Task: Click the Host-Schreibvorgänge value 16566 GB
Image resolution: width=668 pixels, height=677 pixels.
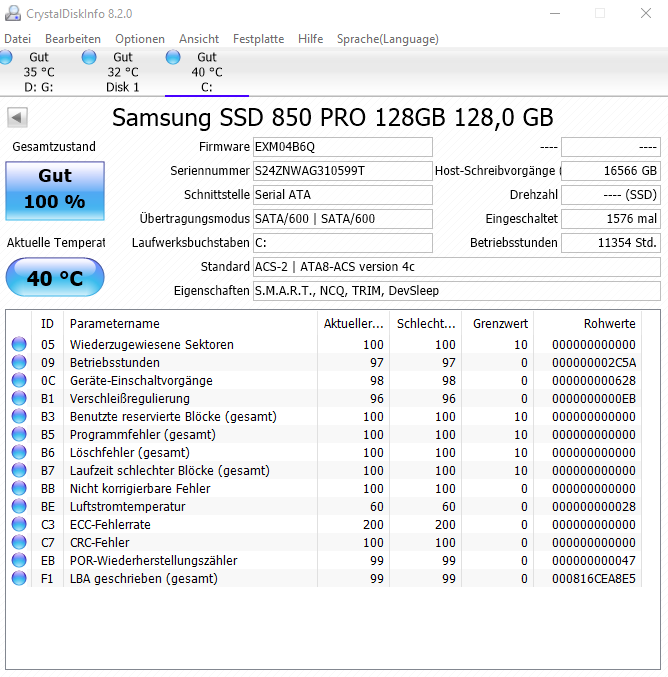Action: pos(611,171)
